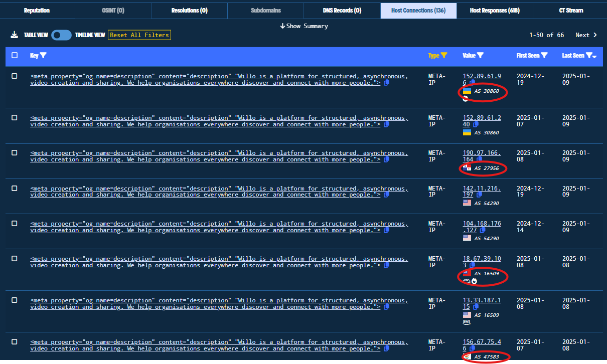Open the OSINT (0) tab

pos(113,11)
